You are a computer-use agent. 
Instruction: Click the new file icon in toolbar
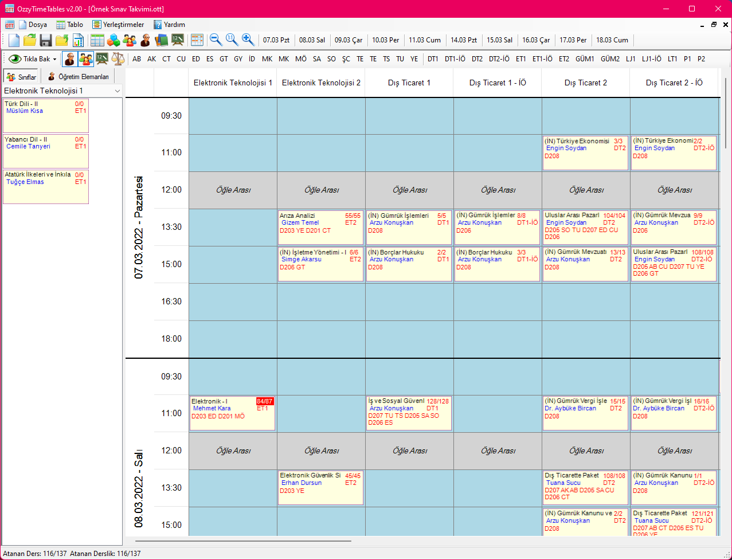click(14, 40)
